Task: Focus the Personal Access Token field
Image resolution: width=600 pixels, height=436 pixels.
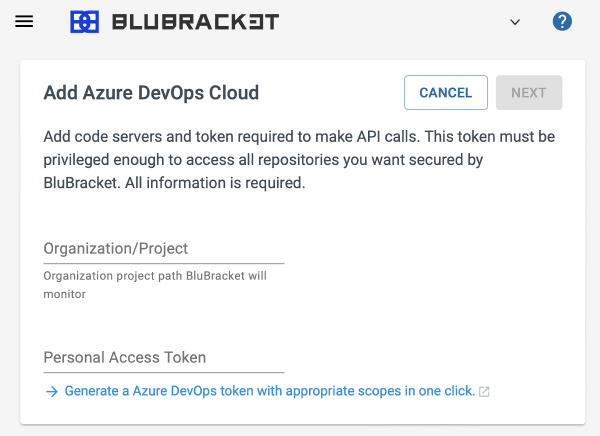Action: (164, 358)
